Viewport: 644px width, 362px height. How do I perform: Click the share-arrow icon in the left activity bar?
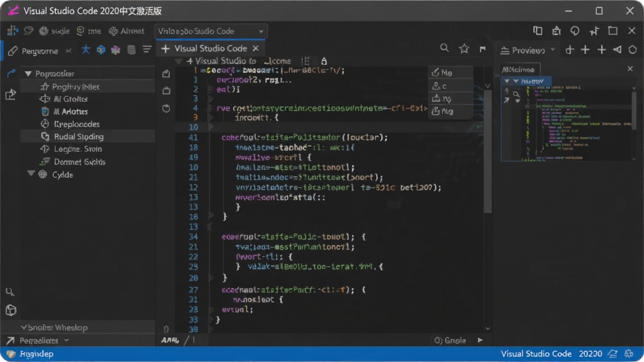coord(10,95)
